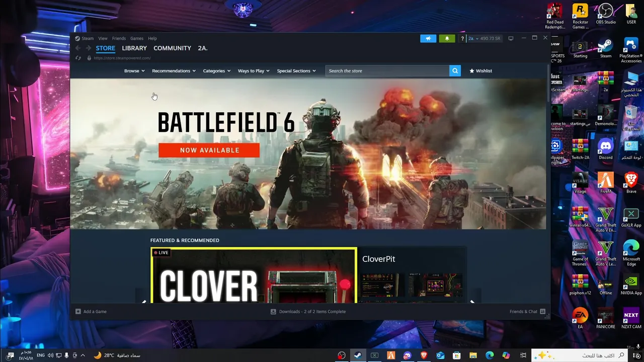Click the Downloads status icon

tap(273, 312)
